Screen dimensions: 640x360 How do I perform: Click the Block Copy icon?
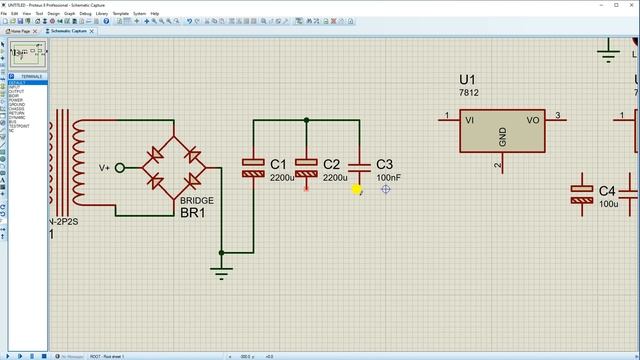click(x=232, y=21)
